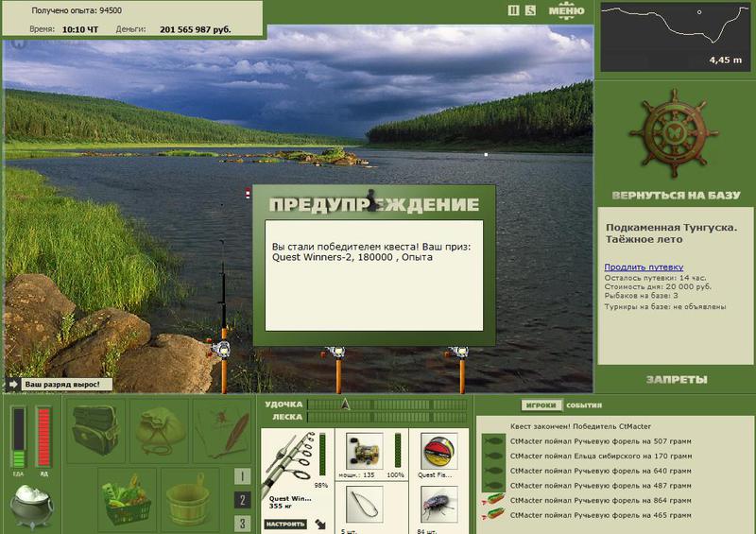Click the Продлить путевку link

point(644,267)
